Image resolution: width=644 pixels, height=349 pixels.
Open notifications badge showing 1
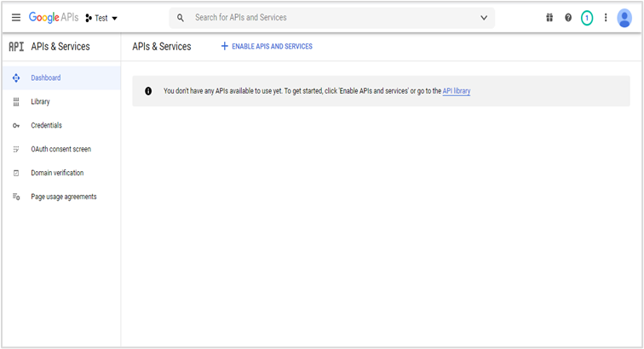tap(587, 18)
